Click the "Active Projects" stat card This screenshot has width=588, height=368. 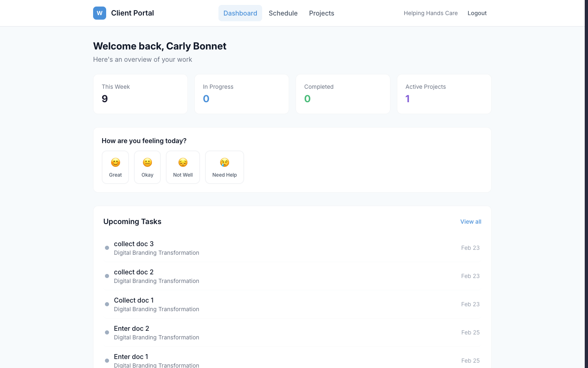point(444,94)
